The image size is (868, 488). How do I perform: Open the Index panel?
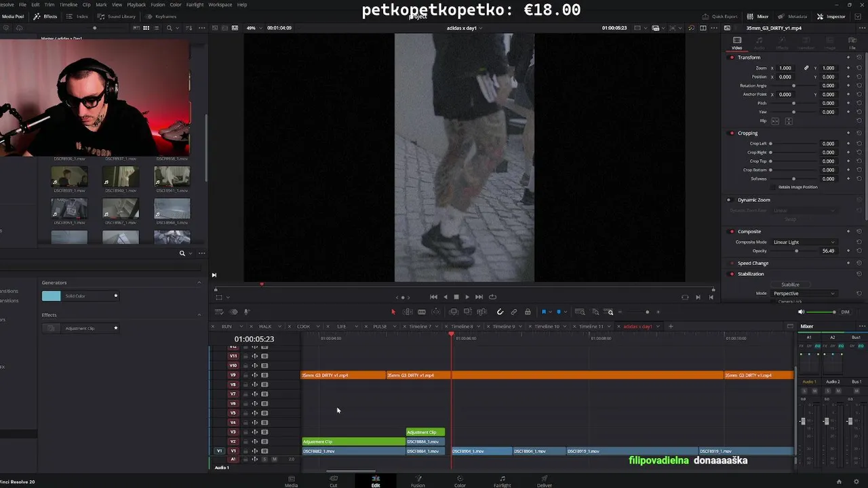click(x=78, y=16)
